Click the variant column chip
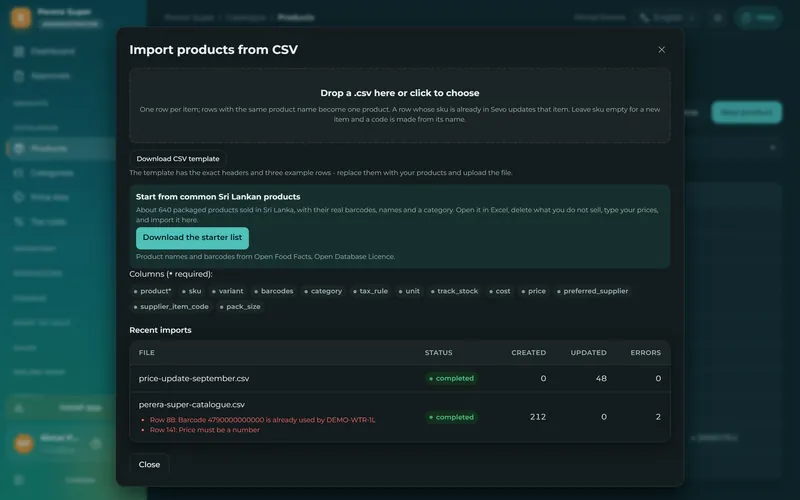 click(x=227, y=291)
